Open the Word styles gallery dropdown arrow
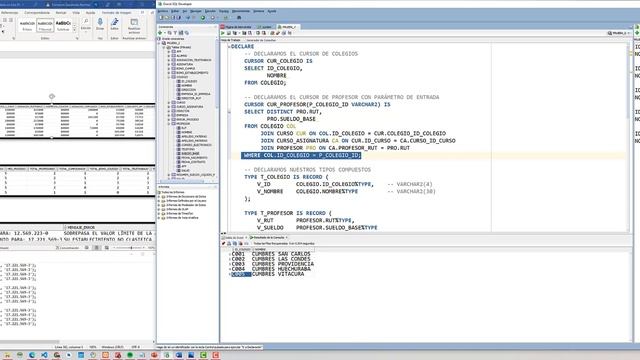The width and height of the screenshot is (640, 360). [x=74, y=30]
